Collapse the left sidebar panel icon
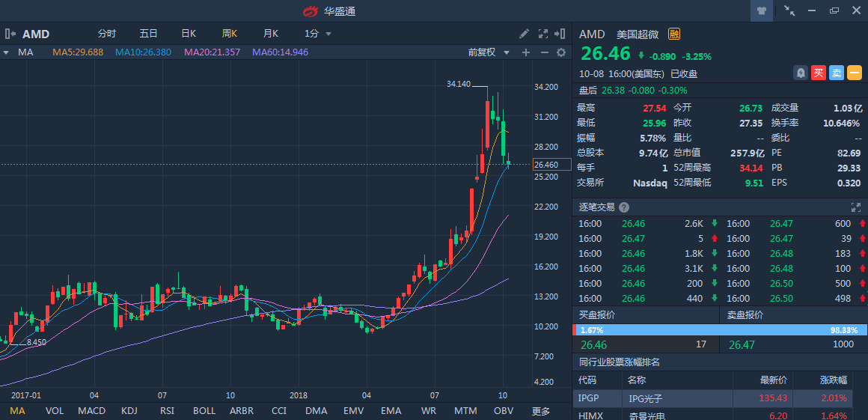 10,34
